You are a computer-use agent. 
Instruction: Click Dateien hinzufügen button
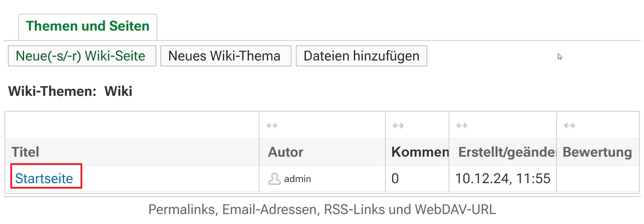[361, 56]
